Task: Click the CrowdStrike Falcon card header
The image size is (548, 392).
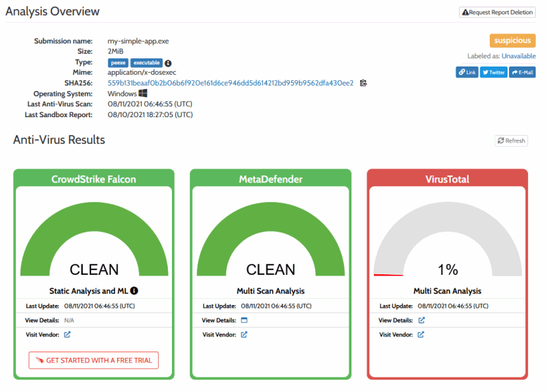Action: pos(94,179)
